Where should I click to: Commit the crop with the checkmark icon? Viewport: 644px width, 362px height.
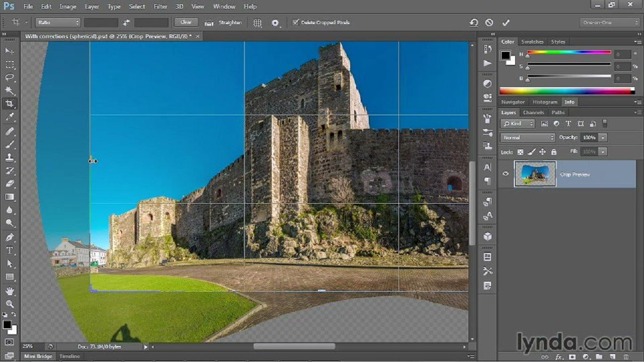[506, 23]
